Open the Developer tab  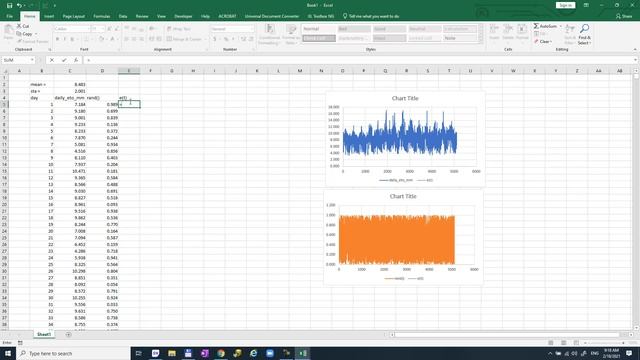tap(183, 16)
